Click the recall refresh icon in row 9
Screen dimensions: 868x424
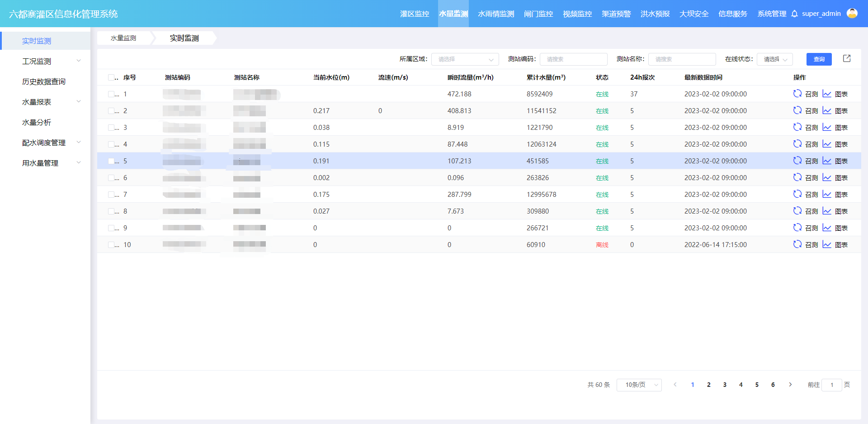click(x=797, y=228)
